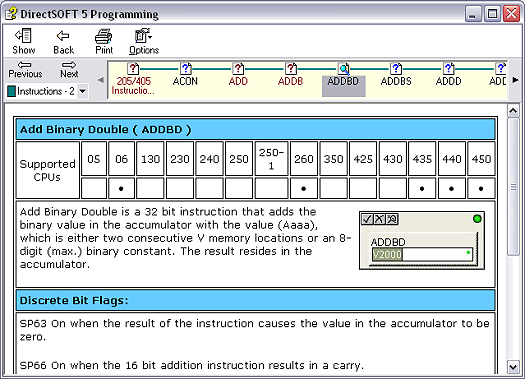
Task: Select the ADDB topic in browse bar
Action: click(x=290, y=75)
